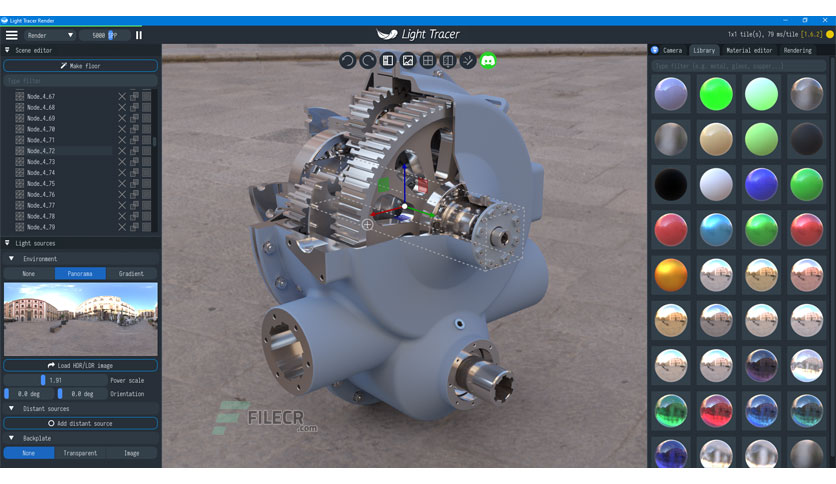Viewport: 836px width, 484px height.
Task: Delete Node_4_70 using its X icon
Action: pos(122,129)
